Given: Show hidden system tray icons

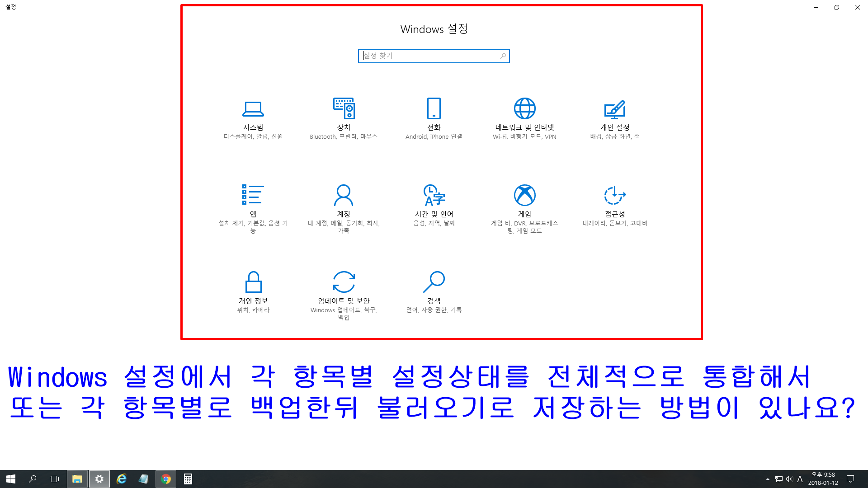Looking at the screenshot, I should click(768, 479).
